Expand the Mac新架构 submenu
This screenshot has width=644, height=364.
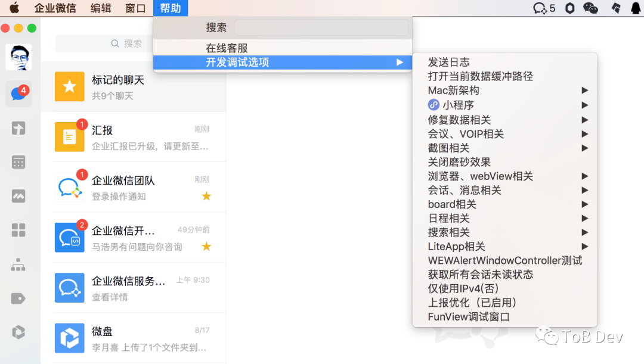click(x=505, y=91)
